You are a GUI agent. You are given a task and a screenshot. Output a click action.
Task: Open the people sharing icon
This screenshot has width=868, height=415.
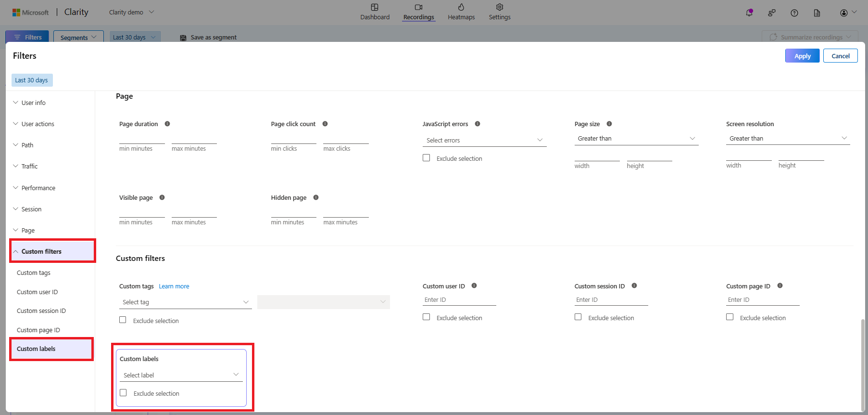[x=772, y=13]
